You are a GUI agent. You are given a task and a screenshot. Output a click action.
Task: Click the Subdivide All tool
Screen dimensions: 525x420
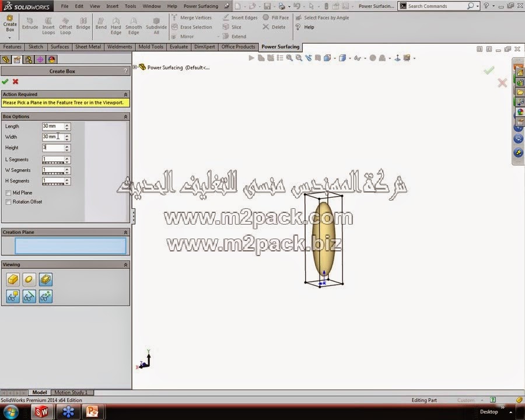point(156,26)
